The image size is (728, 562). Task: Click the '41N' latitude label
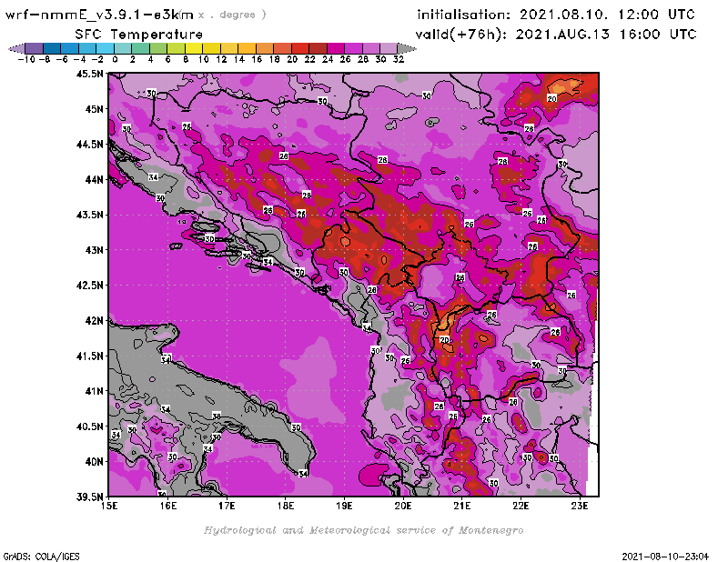94,391
